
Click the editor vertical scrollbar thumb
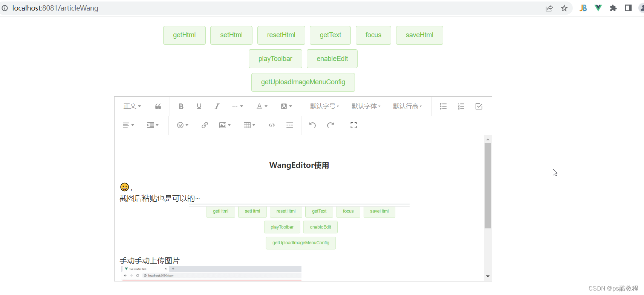pos(488,186)
